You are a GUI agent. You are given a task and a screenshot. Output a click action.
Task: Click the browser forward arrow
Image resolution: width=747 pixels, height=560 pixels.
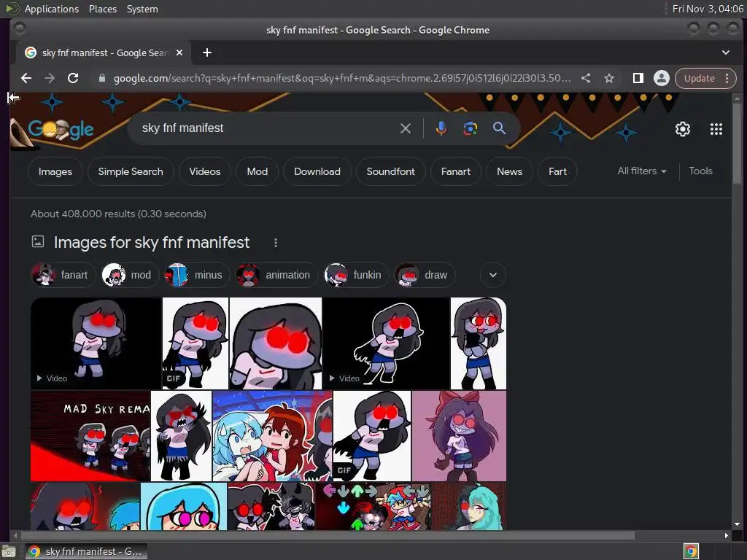click(x=50, y=78)
